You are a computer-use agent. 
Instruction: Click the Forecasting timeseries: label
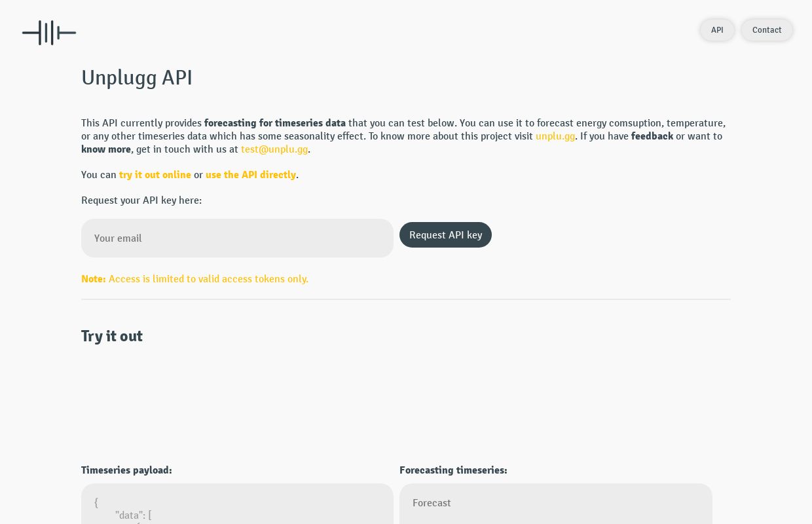coord(453,470)
